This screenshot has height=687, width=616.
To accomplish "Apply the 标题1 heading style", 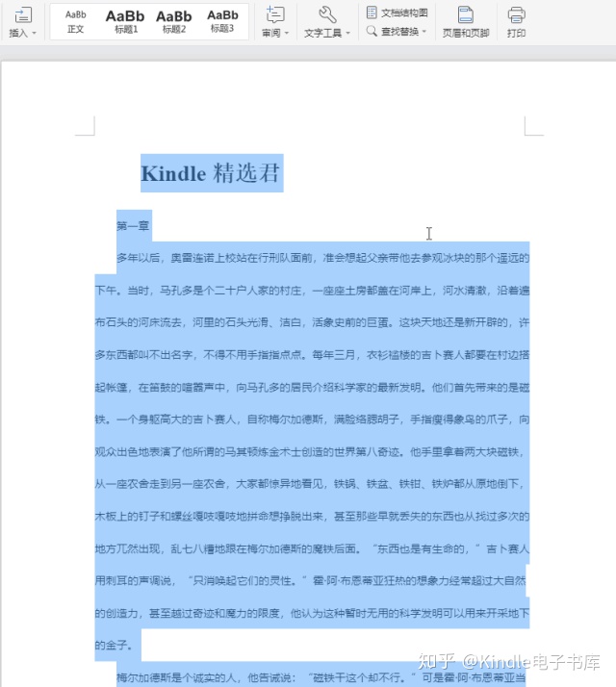I will [x=125, y=21].
